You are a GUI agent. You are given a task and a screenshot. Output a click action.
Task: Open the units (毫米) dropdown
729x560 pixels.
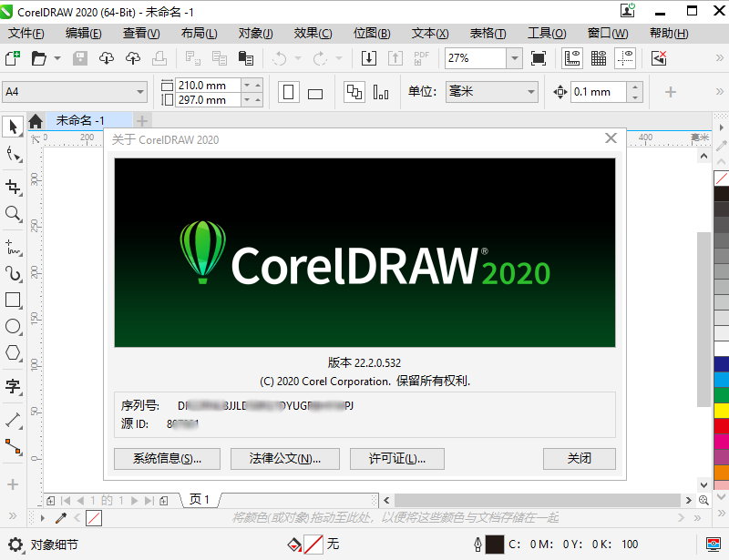pos(531,92)
